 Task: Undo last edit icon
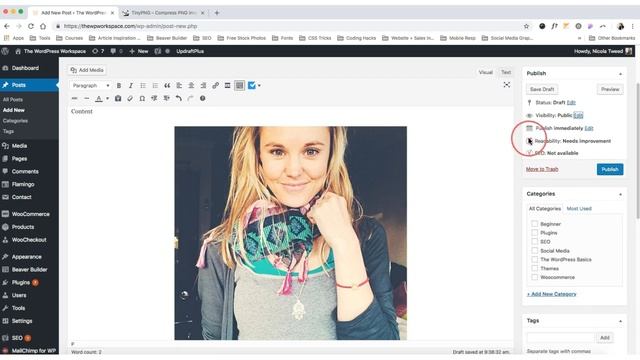(x=178, y=98)
